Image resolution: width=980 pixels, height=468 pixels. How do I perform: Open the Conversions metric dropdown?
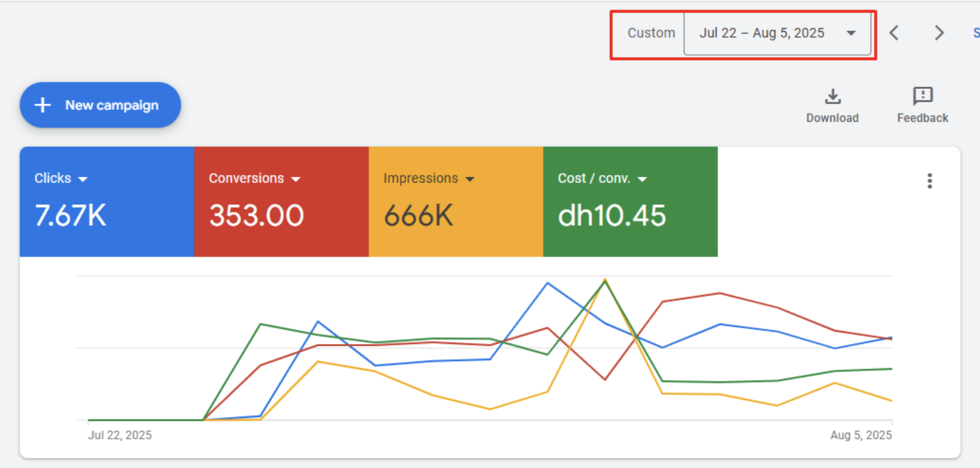[296, 179]
